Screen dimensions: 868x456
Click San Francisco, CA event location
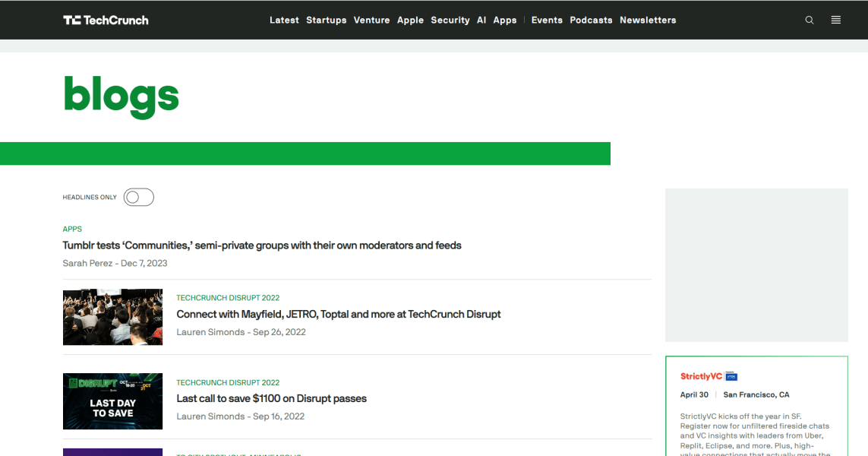pos(756,394)
